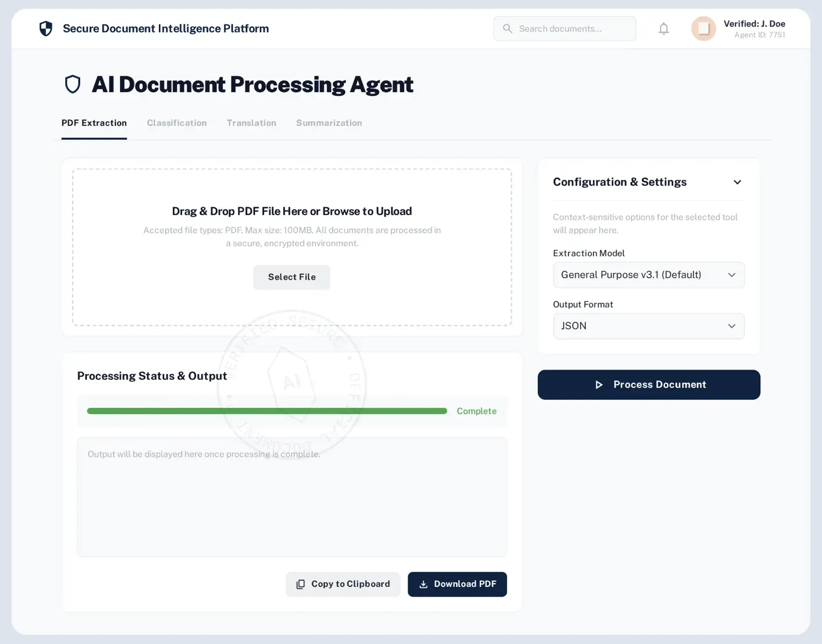The image size is (822, 644).
Task: Click the download arrow icon in Download PDF
Action: [x=423, y=584]
